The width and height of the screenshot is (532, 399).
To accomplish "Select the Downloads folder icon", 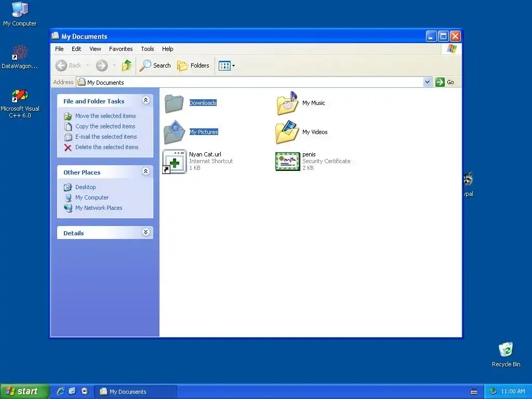I will pos(174,103).
